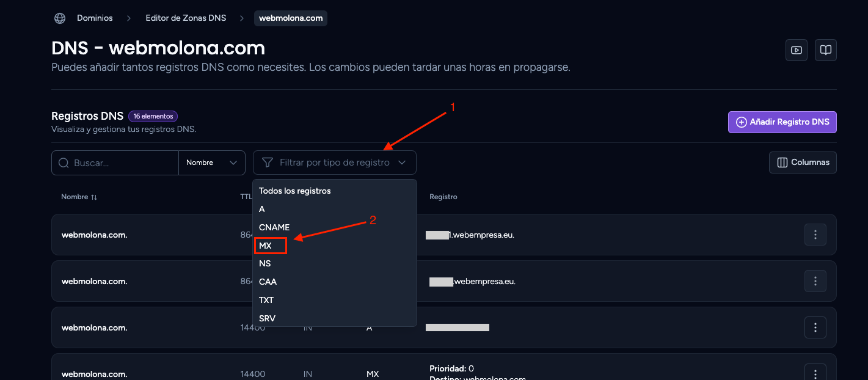Open options menu for the A record row
The image size is (868, 380).
[x=815, y=327]
